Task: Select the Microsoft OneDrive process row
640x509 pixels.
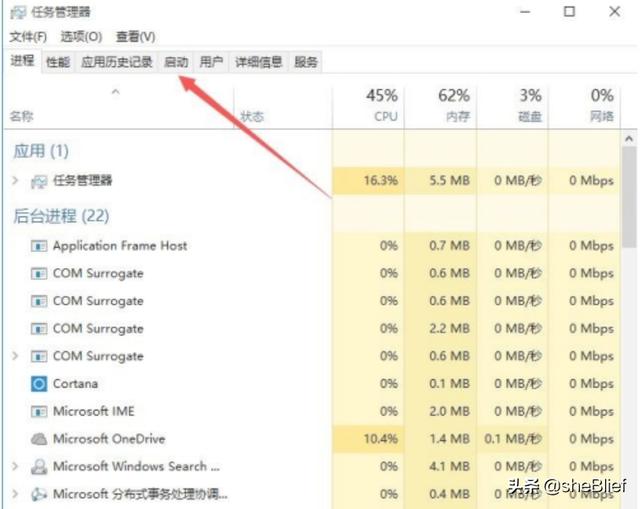Action: click(312, 439)
